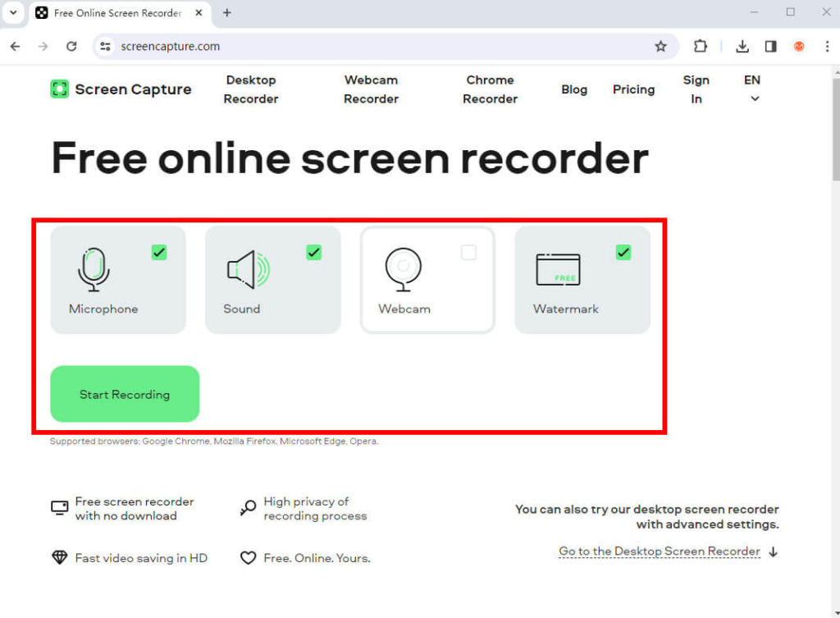Expand the EN language dropdown
The height and width of the screenshot is (618, 840).
click(751, 89)
